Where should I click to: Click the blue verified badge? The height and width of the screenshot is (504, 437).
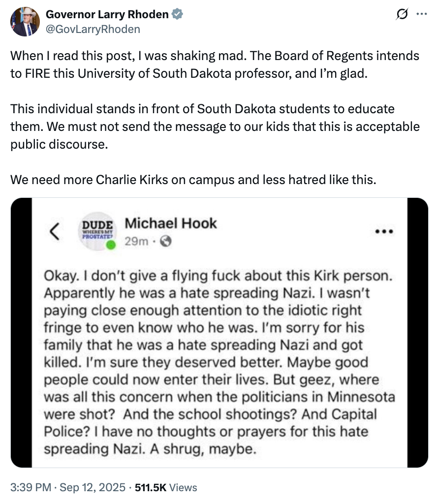178,15
